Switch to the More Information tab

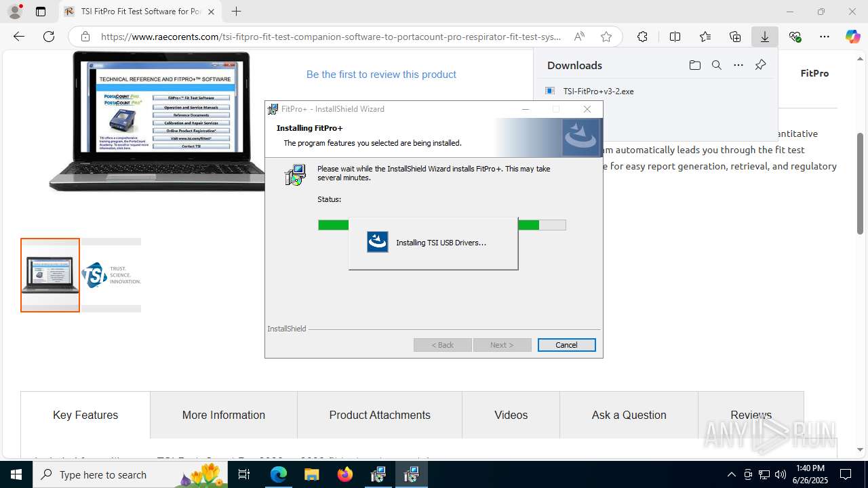tap(224, 415)
